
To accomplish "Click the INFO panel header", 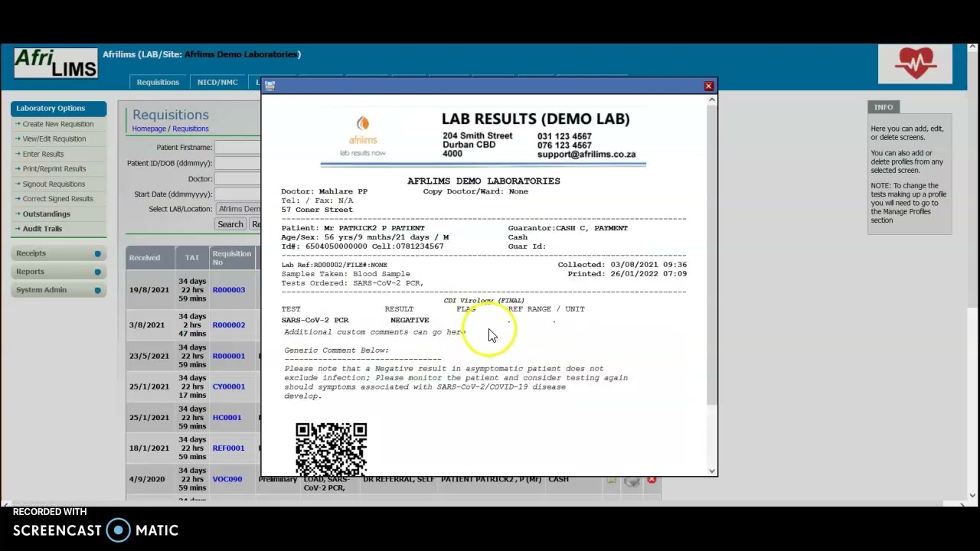I will [883, 107].
